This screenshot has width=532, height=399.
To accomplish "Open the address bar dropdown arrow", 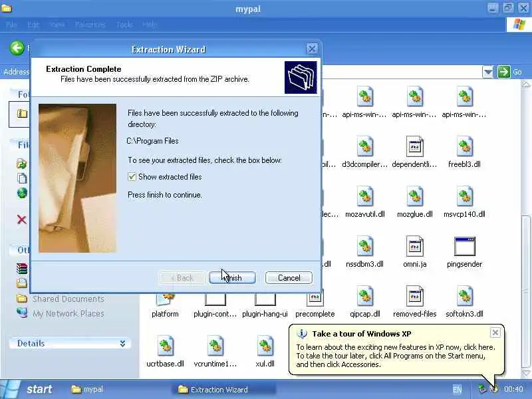I will 487,72.
